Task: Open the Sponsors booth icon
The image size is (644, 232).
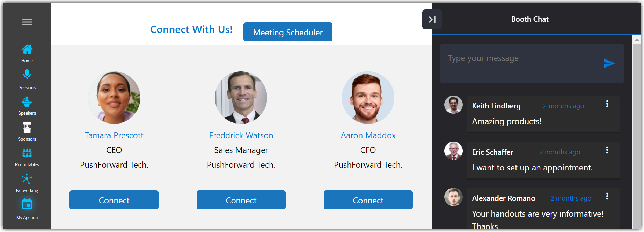Action: pyautogui.click(x=27, y=128)
